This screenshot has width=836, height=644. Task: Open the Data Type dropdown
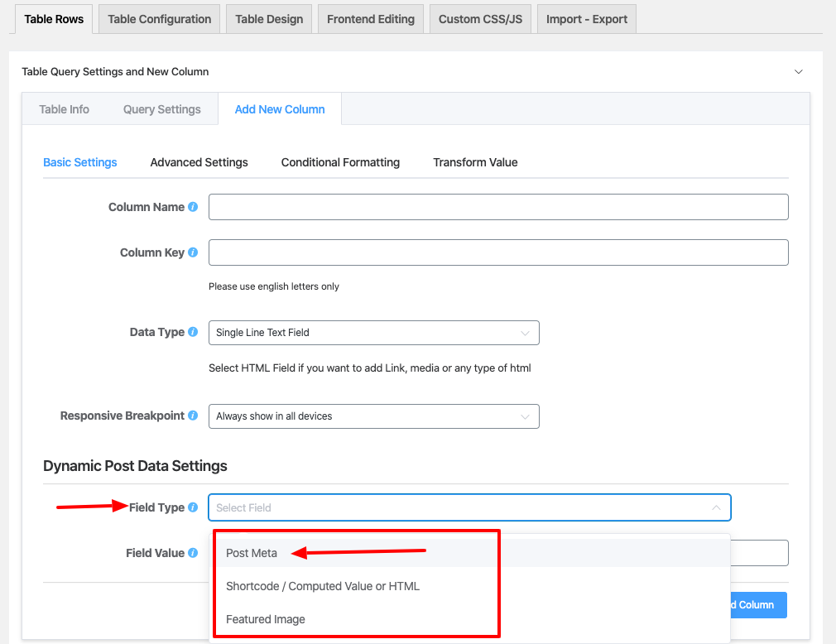373,333
